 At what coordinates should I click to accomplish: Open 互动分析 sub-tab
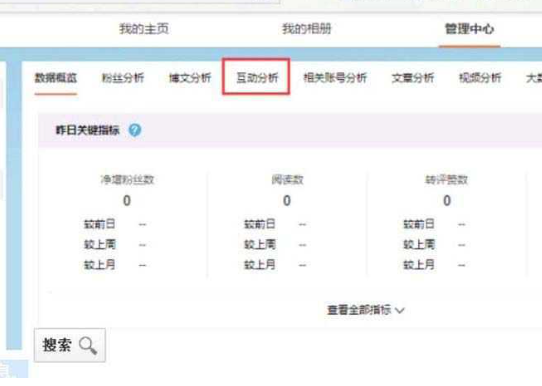click(257, 78)
